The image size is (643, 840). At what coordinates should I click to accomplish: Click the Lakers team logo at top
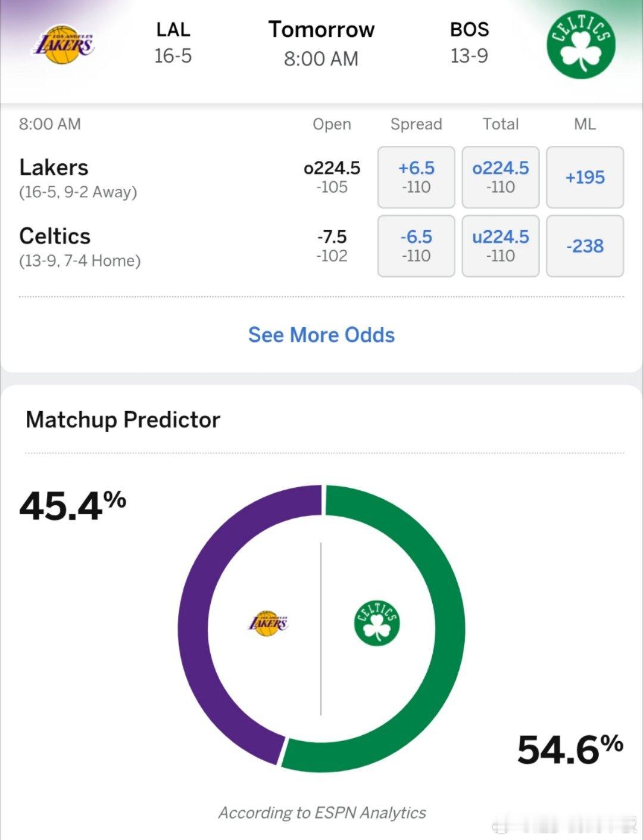tap(64, 43)
